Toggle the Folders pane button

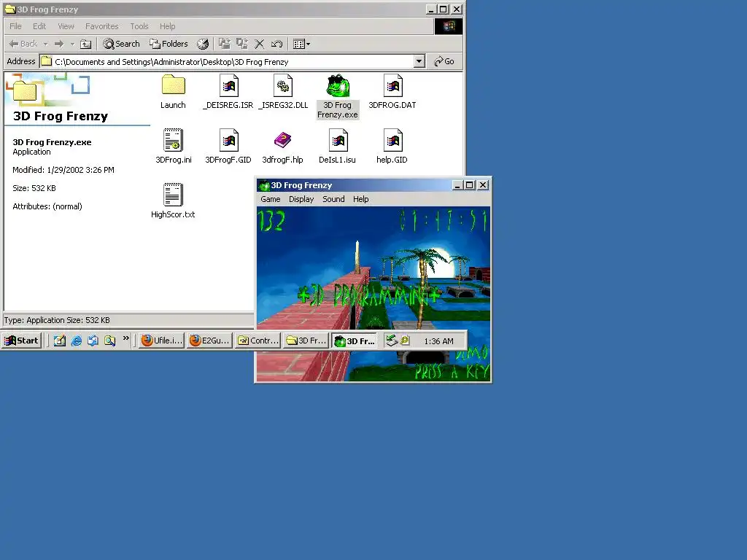click(x=169, y=44)
